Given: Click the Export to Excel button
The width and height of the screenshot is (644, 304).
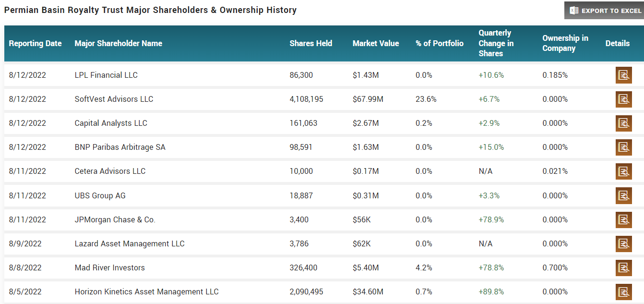Looking at the screenshot, I should (x=604, y=11).
